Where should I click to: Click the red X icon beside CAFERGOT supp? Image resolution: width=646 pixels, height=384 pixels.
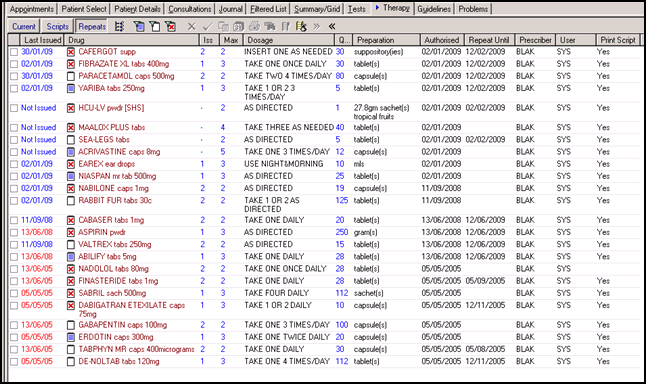tap(71, 52)
